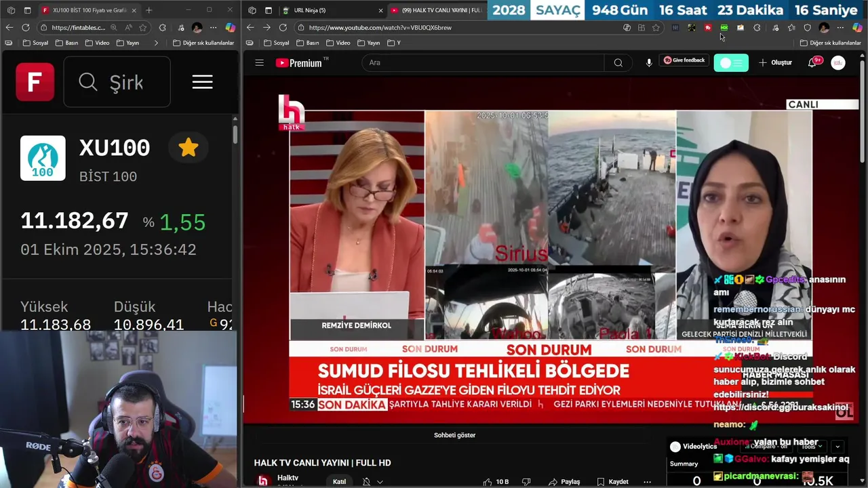Click Sohbeti göster to show chat
The width and height of the screenshot is (868, 488).
454,435
